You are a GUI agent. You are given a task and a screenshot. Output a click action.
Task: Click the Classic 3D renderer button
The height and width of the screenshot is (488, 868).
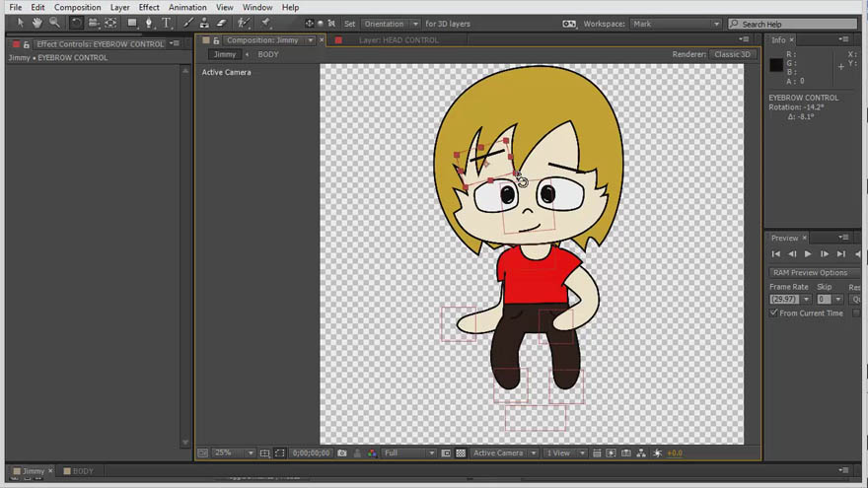click(x=732, y=54)
